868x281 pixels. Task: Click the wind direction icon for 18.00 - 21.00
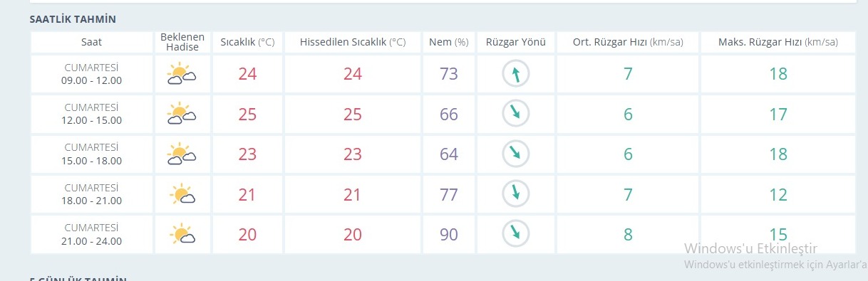[516, 193]
